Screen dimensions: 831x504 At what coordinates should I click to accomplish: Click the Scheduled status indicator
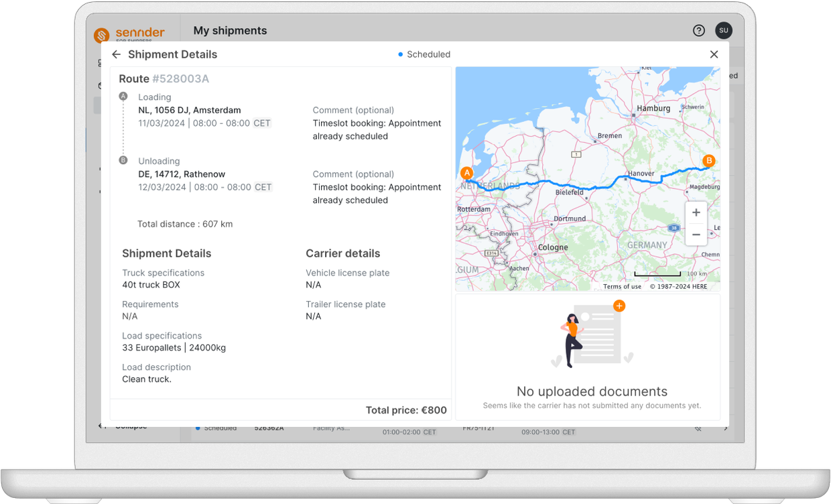tap(424, 54)
